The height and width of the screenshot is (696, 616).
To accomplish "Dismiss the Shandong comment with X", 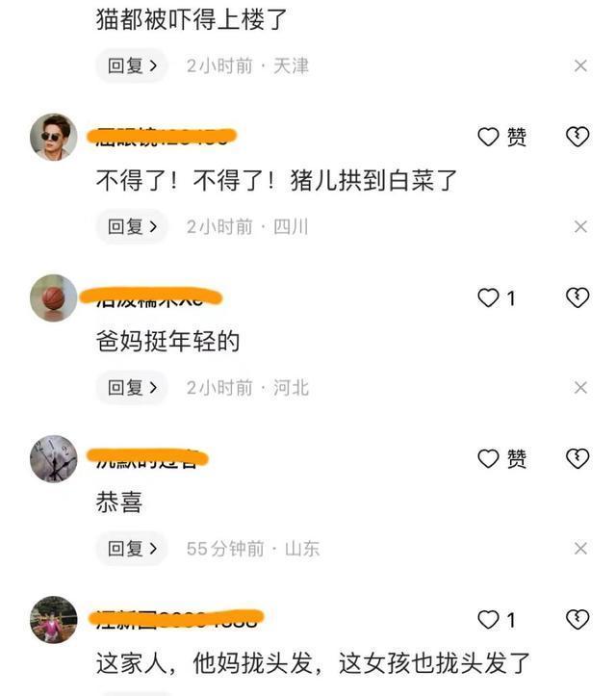I will pos(580,549).
